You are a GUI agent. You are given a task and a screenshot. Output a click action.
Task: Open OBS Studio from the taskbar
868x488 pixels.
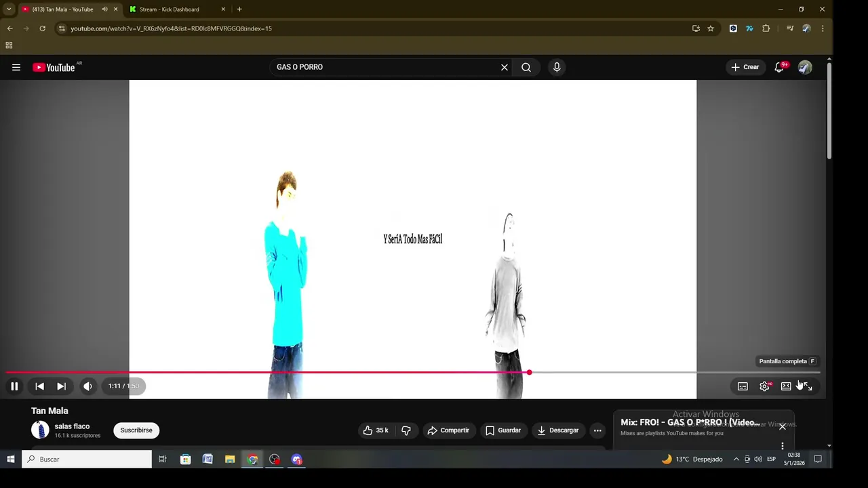pos(275,460)
